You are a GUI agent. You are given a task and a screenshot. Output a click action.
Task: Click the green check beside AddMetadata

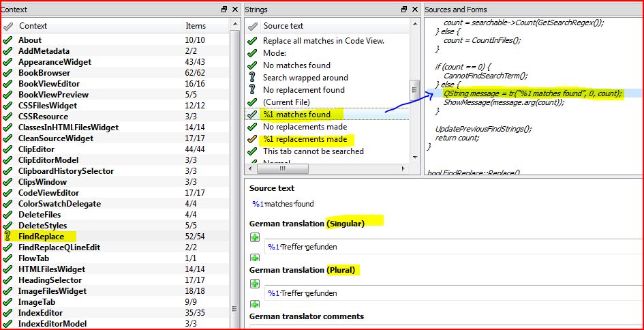7,51
